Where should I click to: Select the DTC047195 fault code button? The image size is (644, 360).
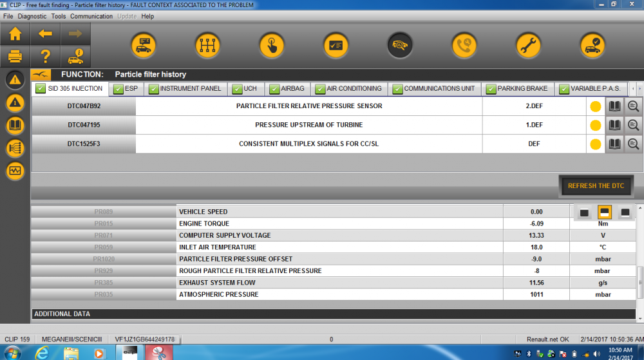click(x=84, y=125)
